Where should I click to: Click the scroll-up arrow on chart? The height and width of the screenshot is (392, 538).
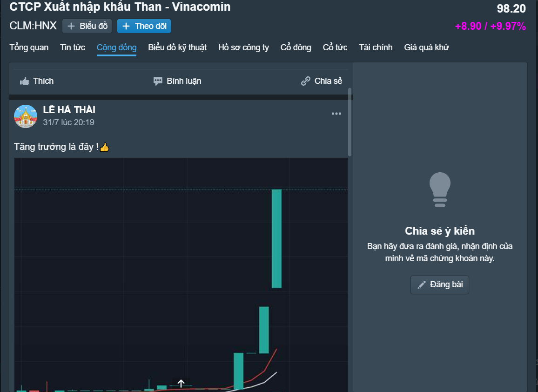[x=181, y=384]
